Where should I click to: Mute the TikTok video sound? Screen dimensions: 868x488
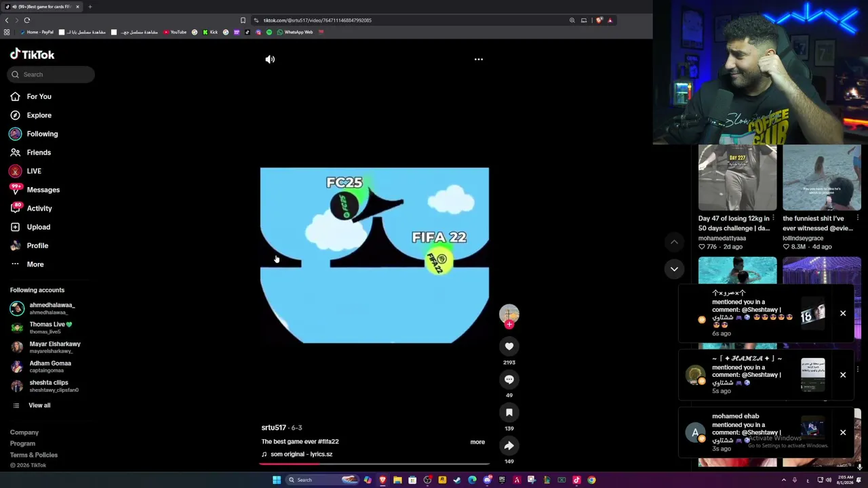tap(270, 59)
